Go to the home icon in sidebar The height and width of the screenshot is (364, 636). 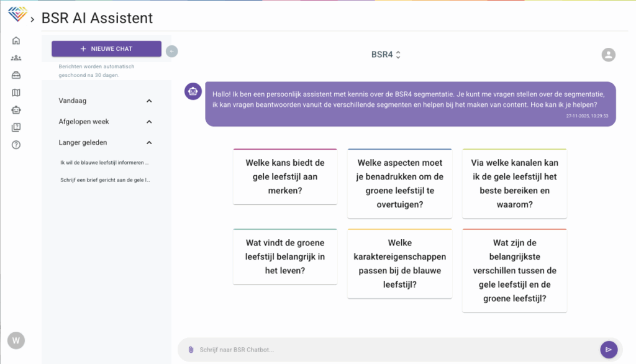[x=16, y=41]
